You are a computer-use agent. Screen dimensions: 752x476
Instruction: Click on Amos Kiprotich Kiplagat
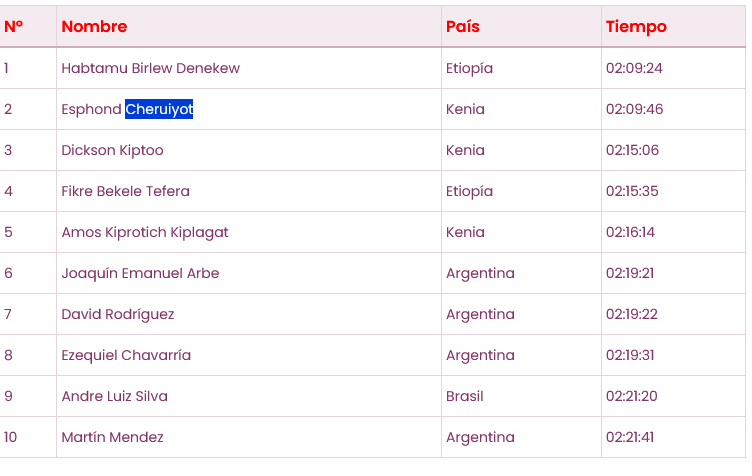[x=145, y=232]
